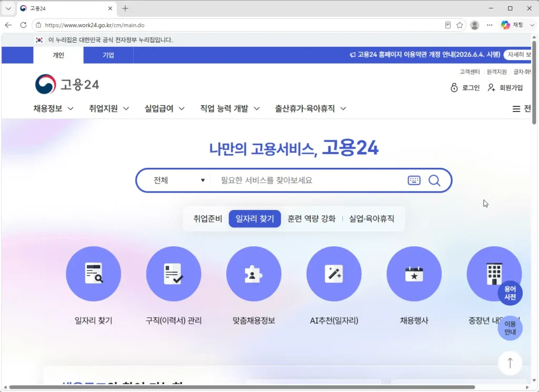
Task: Click the 고용24 logo
Action: [67, 84]
